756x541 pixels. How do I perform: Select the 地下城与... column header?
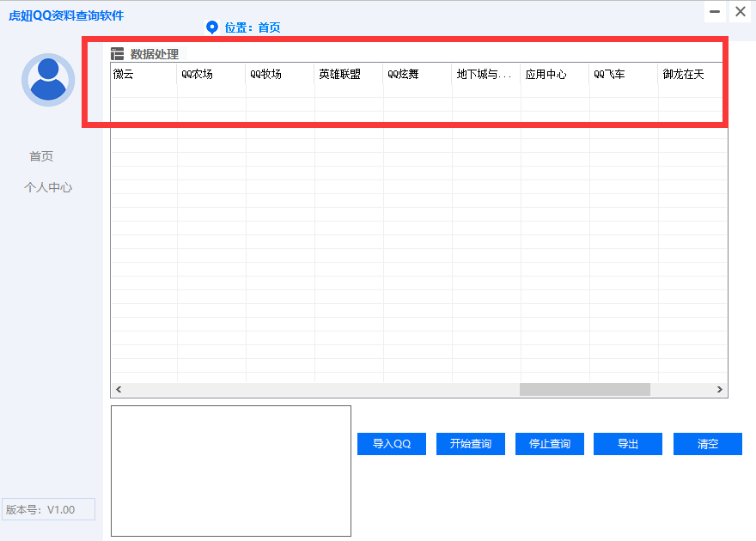tap(486, 74)
